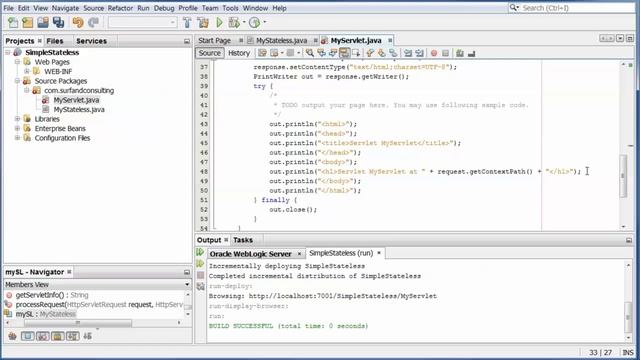Collapse the Source Packages node
This screenshot has width=640, height=360.
coord(18,81)
